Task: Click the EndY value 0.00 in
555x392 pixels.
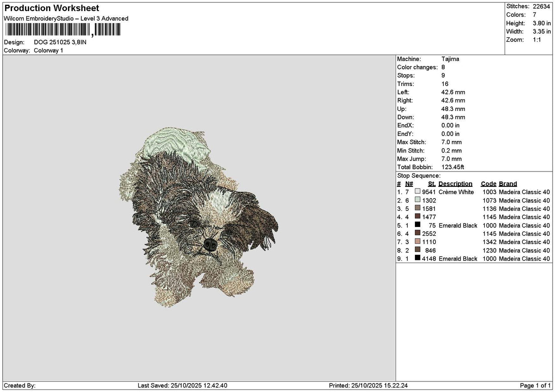Action: 450,134
